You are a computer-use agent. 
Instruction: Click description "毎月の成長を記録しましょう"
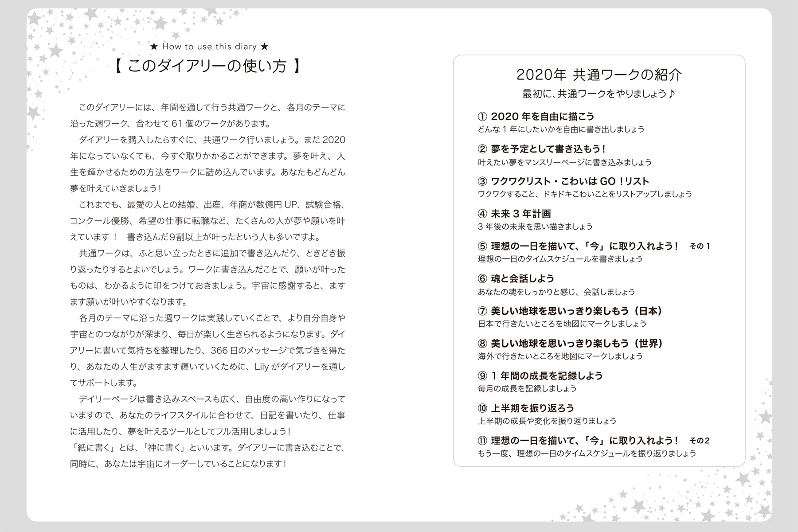pos(527,389)
